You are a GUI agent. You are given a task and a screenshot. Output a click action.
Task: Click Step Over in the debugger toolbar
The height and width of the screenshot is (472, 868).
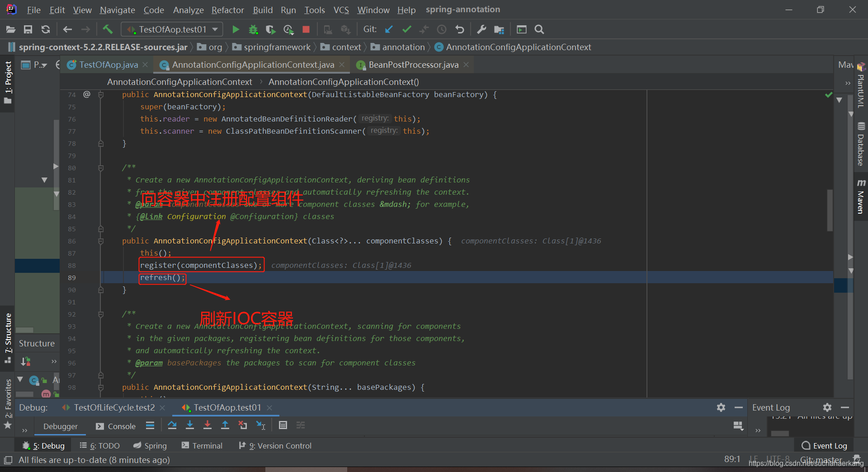[172, 425]
